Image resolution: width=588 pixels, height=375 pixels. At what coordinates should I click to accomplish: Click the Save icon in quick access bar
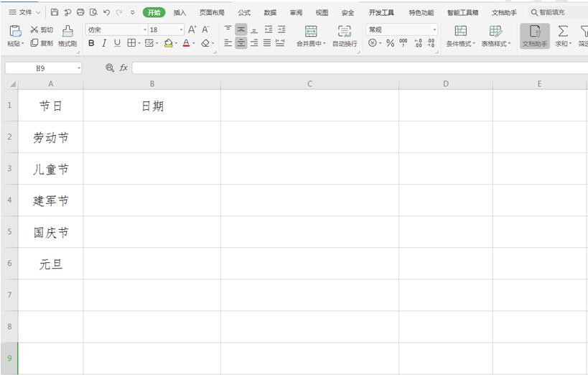click(55, 12)
